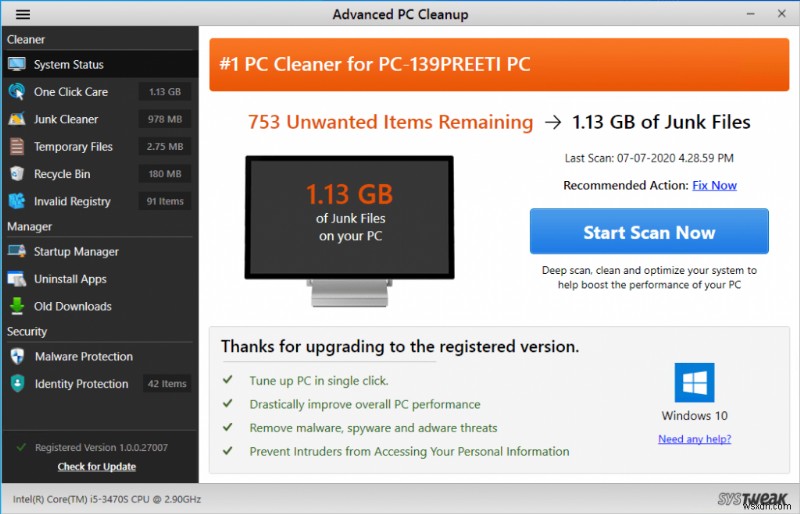Image resolution: width=800 pixels, height=514 pixels.
Task: Click the Fix Now link
Action: [714, 185]
